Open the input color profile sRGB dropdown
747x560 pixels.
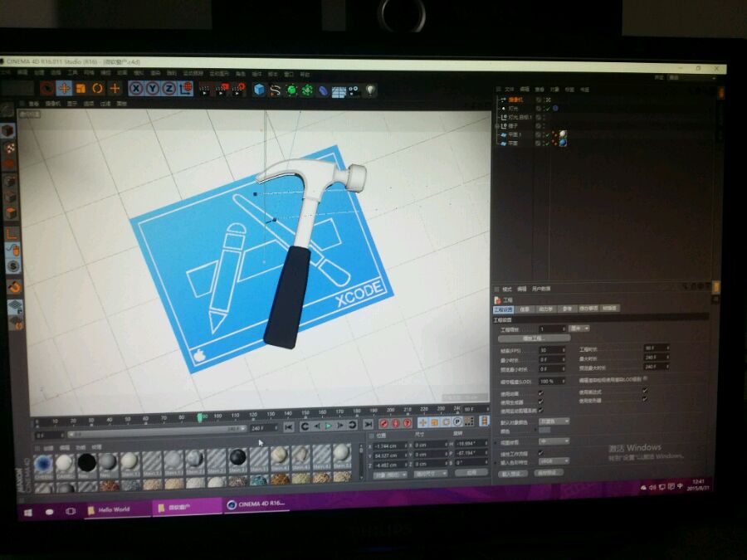554,461
